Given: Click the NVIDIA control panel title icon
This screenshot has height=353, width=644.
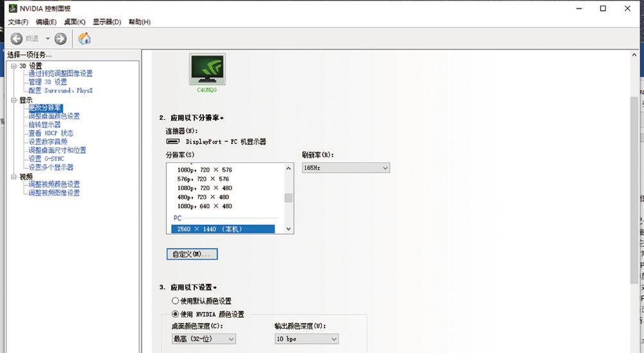Looking at the screenshot, I should coord(13,8).
